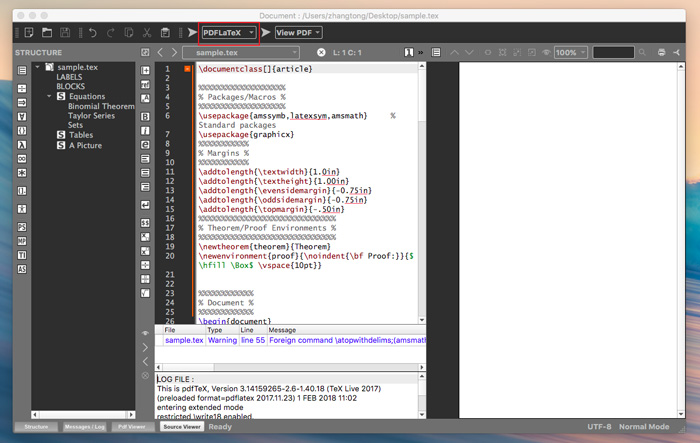Redo the last undone edit
The image size is (700, 443).
[x=111, y=33]
